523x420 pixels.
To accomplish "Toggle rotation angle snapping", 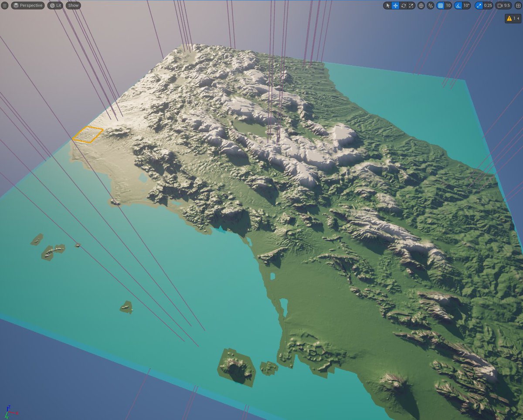I will click(x=458, y=6).
